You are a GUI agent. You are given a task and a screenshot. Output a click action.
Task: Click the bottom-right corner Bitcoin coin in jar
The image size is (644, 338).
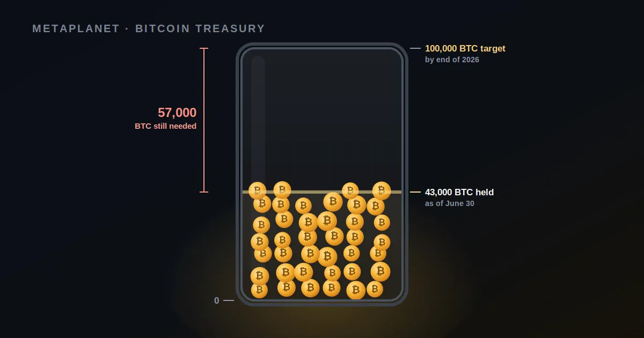[x=375, y=289]
